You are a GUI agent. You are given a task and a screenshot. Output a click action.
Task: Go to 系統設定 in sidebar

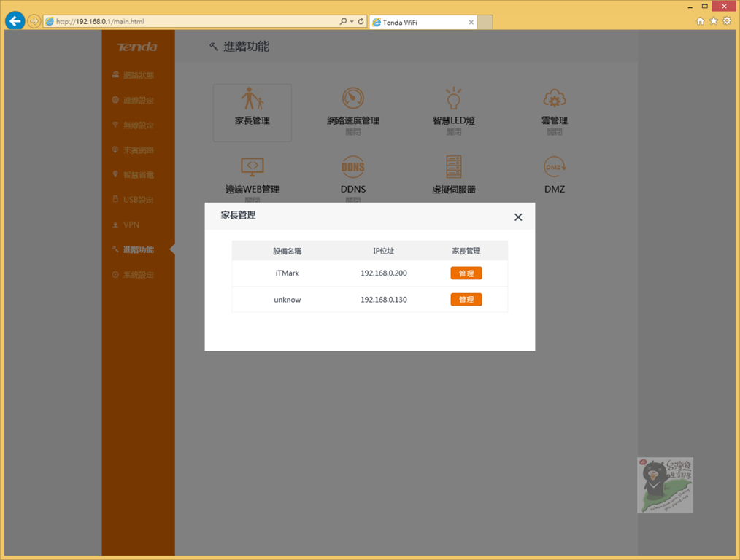133,274
